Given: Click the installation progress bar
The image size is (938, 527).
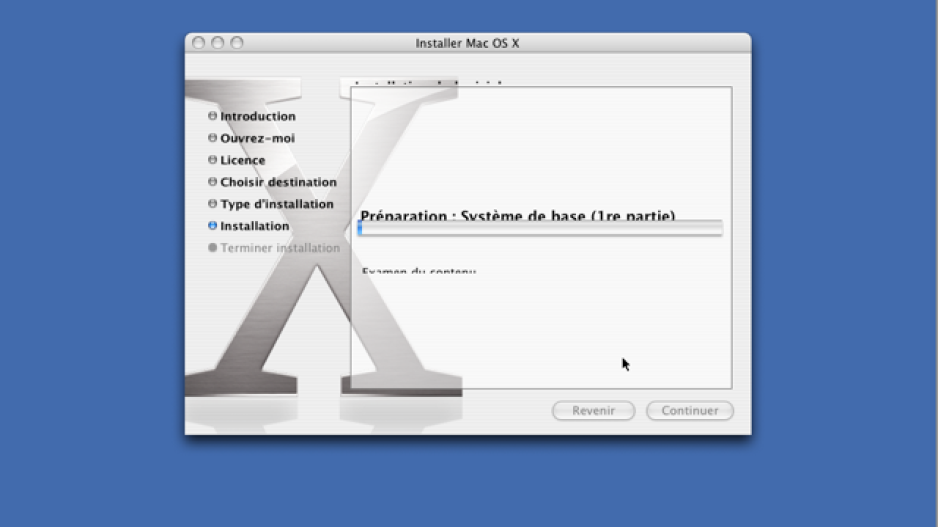Looking at the screenshot, I should pyautogui.click(x=540, y=229).
